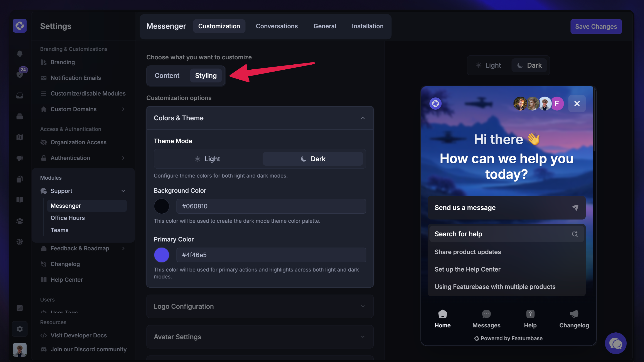Viewport: 644px width, 362px height.
Task: Open the Conversations tab
Action: tap(276, 26)
